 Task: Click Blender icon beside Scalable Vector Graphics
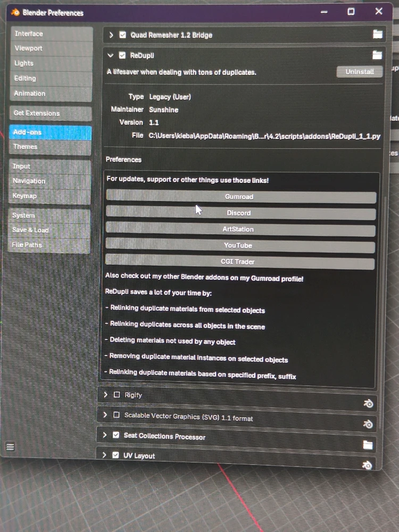coord(367,424)
